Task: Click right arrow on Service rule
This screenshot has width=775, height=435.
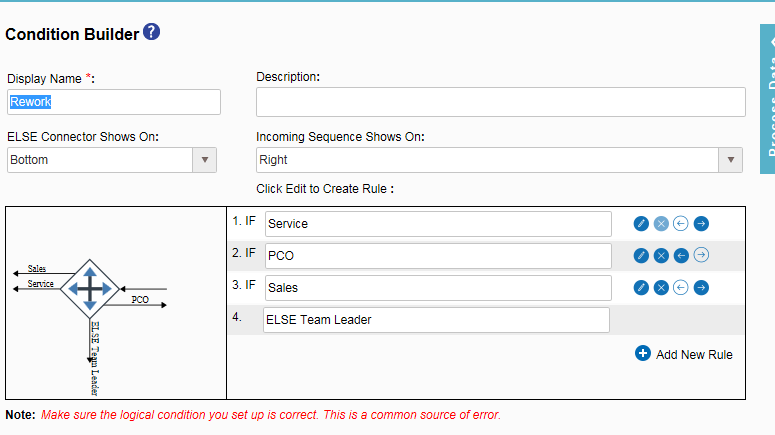Action: pos(701,224)
